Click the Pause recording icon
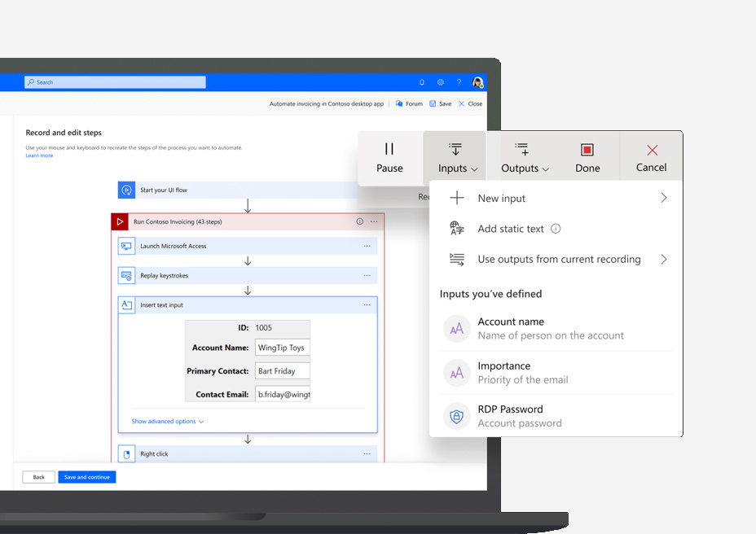 click(x=389, y=149)
